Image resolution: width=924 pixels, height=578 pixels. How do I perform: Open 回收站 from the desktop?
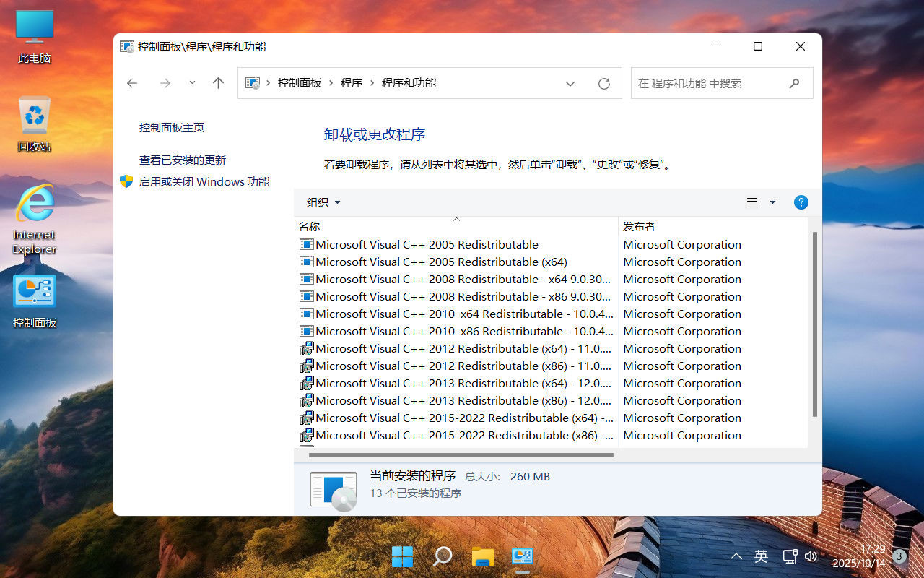click(34, 123)
